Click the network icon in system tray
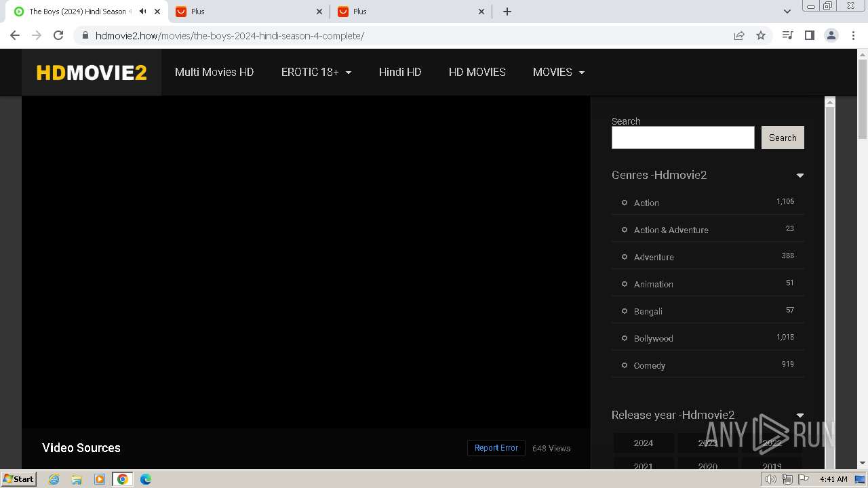 787,479
